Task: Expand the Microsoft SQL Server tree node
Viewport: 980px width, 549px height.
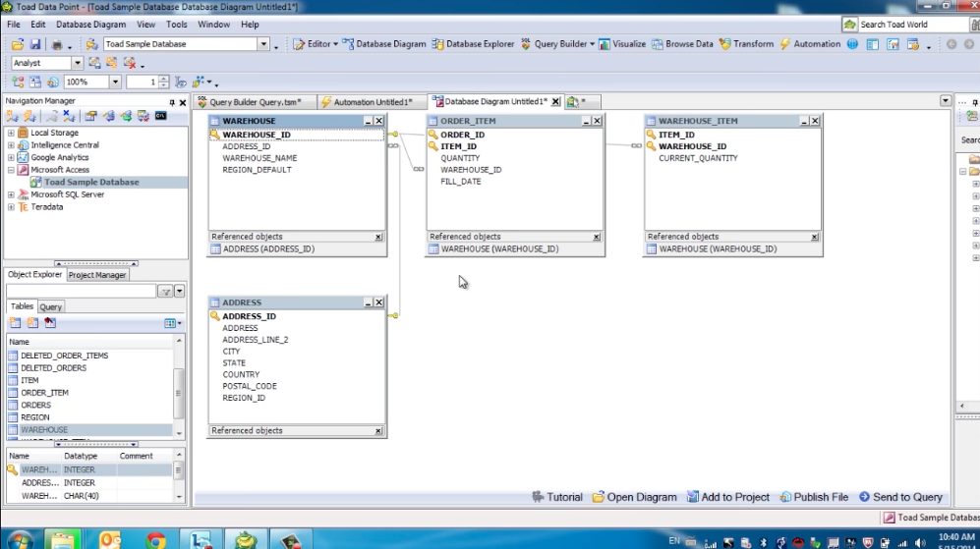Action: (x=11, y=194)
